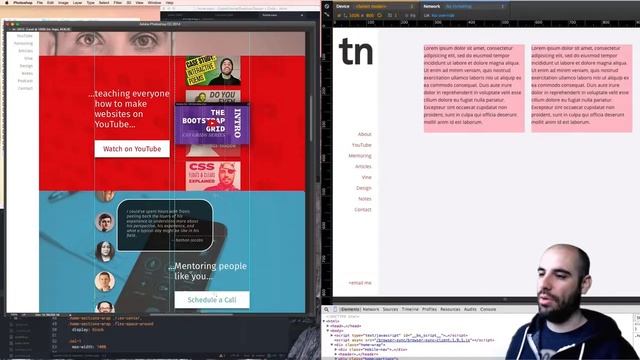
Task: Open the Select menu
Action: point(104,2)
